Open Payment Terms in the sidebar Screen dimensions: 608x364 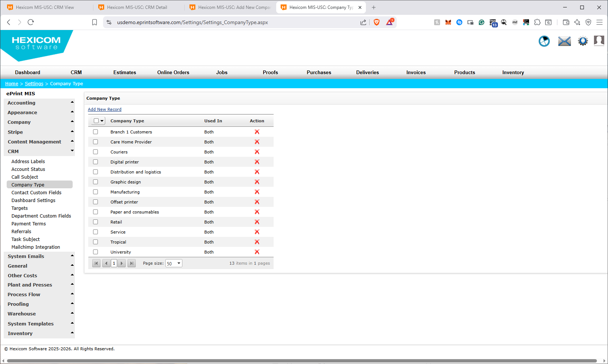pos(29,224)
